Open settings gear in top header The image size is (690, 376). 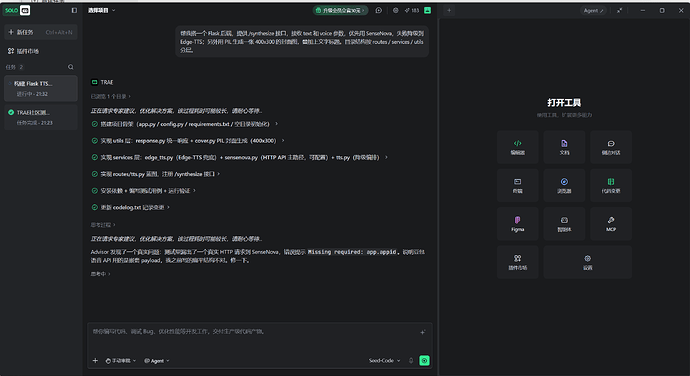[395, 10]
